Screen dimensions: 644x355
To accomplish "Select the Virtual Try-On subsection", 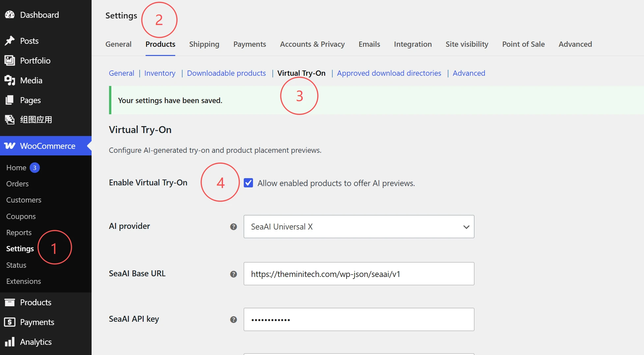I will point(301,73).
